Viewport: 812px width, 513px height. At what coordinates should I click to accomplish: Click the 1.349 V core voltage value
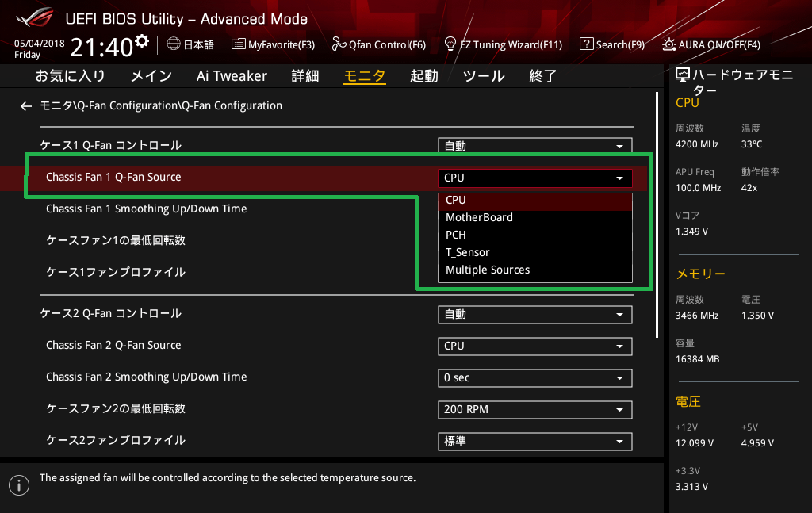pos(691,232)
